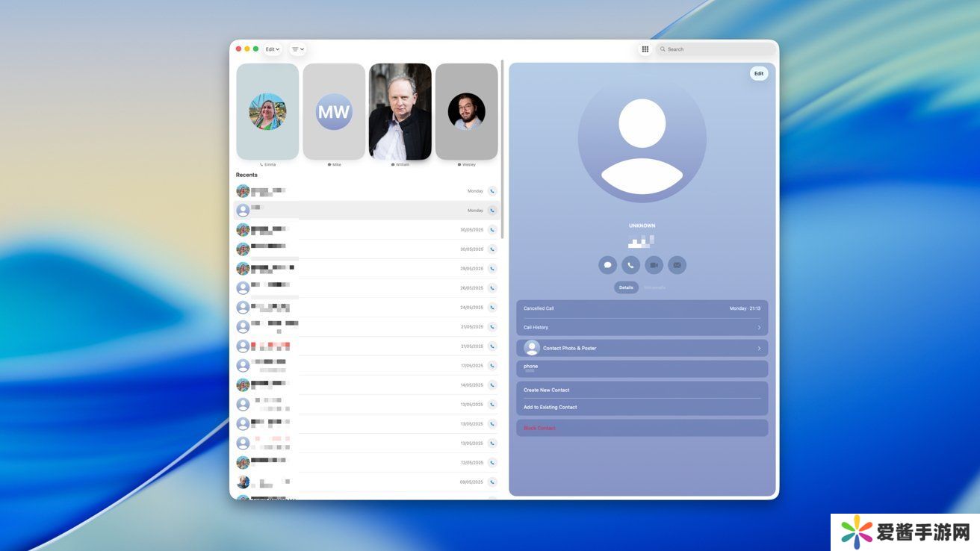This screenshot has width=980, height=551.
Task: Click Create New Contact
Action: [x=547, y=390]
